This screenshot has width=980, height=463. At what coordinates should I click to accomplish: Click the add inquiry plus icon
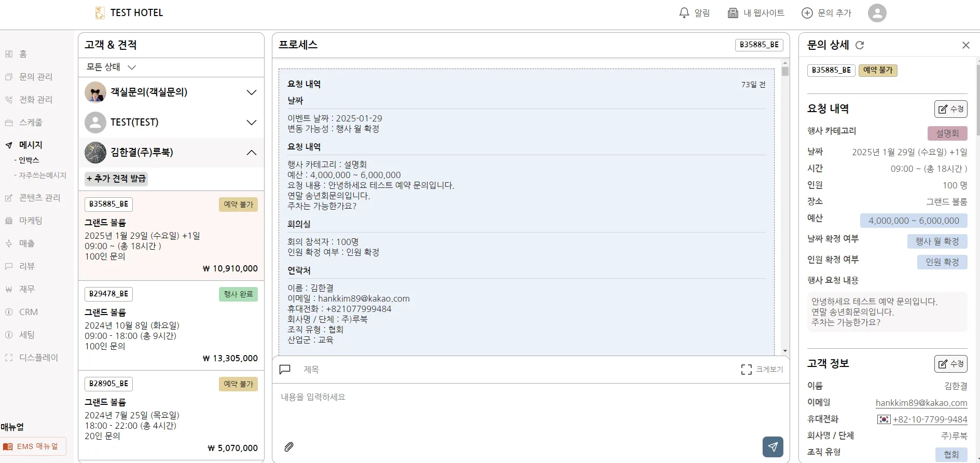pyautogui.click(x=807, y=13)
